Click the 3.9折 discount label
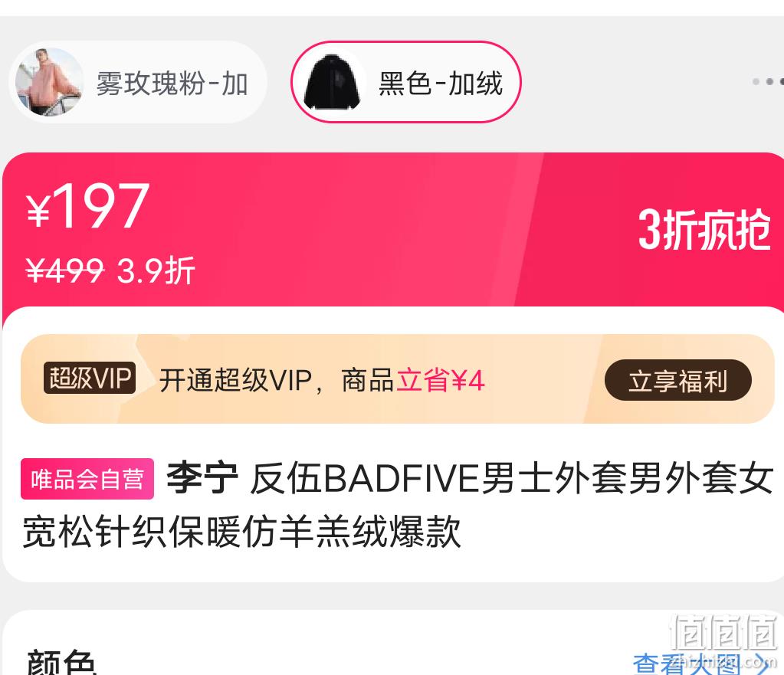The height and width of the screenshot is (675, 784). 156,271
